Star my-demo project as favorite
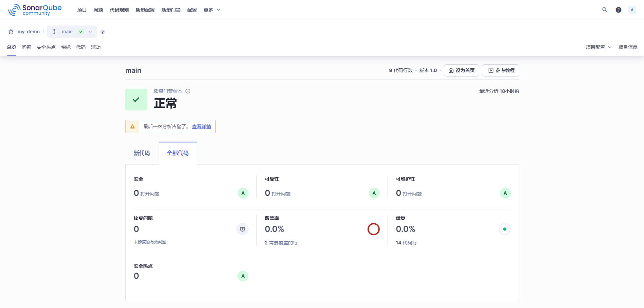The width and height of the screenshot is (644, 308). coord(11,32)
